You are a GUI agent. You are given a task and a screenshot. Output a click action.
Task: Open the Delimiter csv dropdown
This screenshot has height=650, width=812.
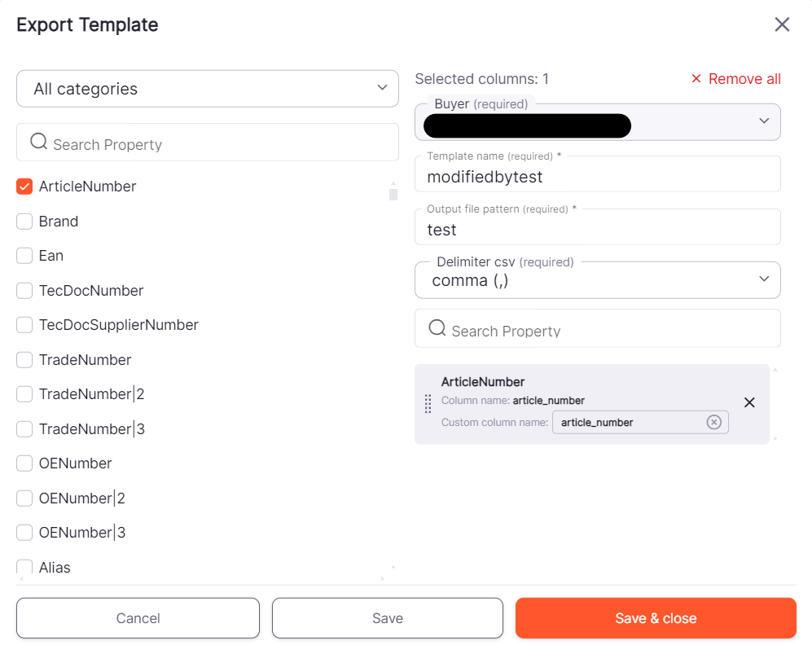click(x=597, y=280)
